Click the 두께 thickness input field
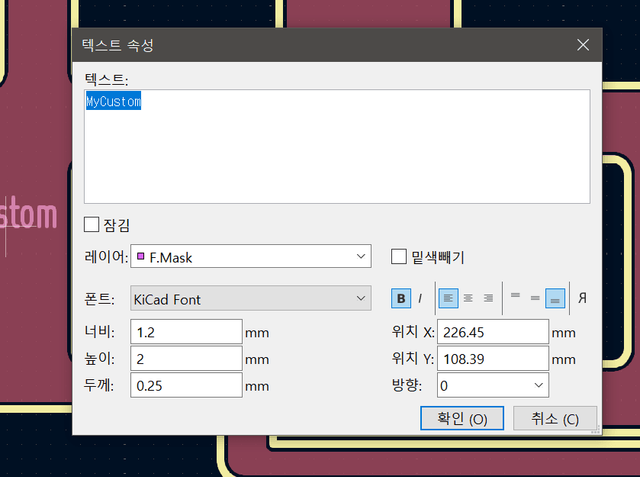Screen dimensions: 640x477 (187, 385)
